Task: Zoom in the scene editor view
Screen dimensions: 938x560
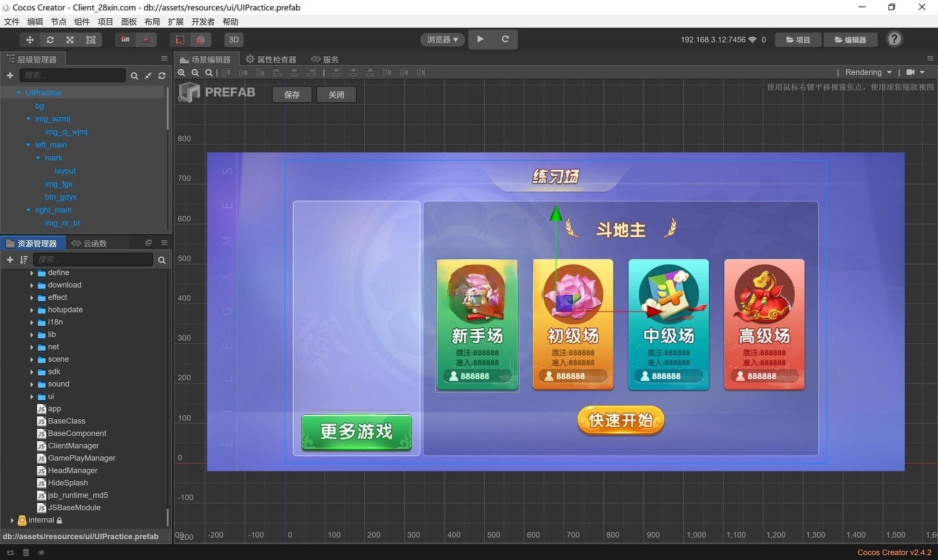Action: pos(181,73)
